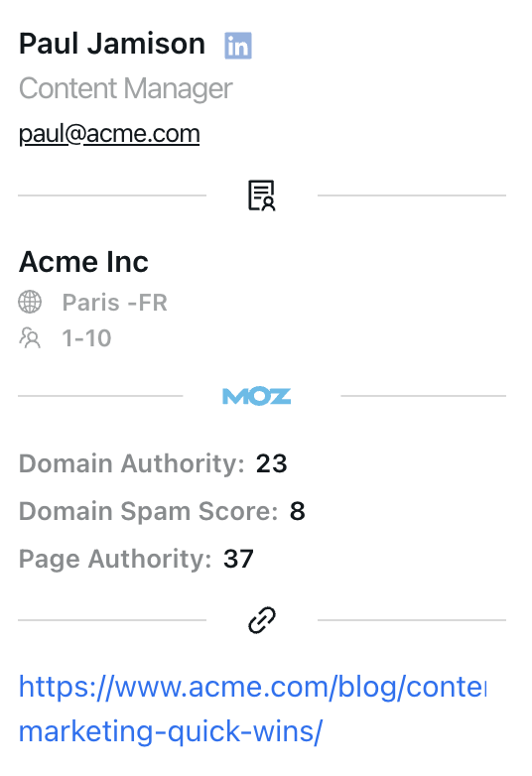The image size is (532, 776).
Task: Click the globe location icon
Action: (30, 302)
